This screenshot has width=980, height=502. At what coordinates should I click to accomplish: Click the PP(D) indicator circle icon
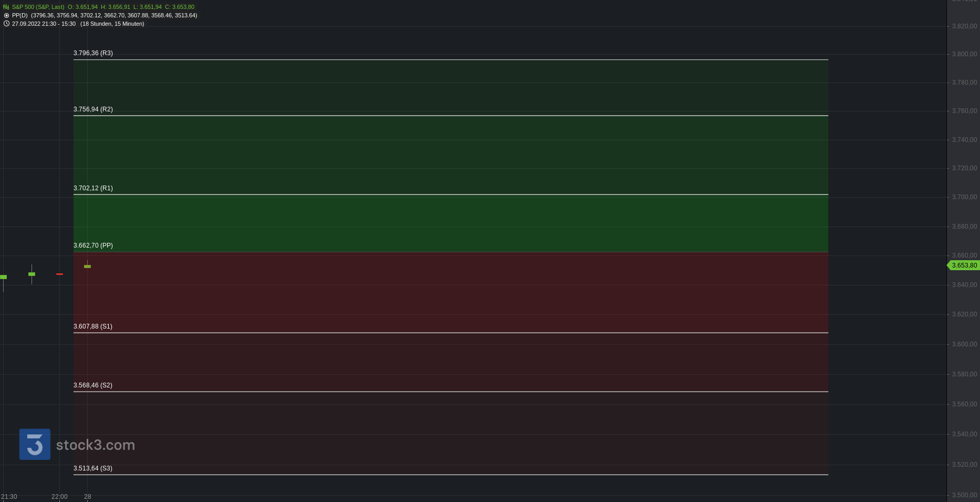click(x=6, y=15)
